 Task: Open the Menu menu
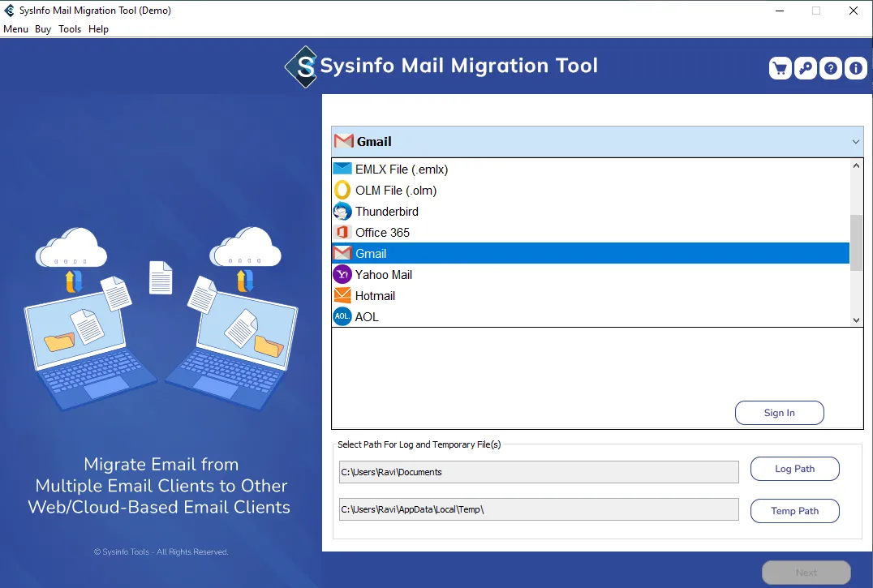click(x=15, y=29)
